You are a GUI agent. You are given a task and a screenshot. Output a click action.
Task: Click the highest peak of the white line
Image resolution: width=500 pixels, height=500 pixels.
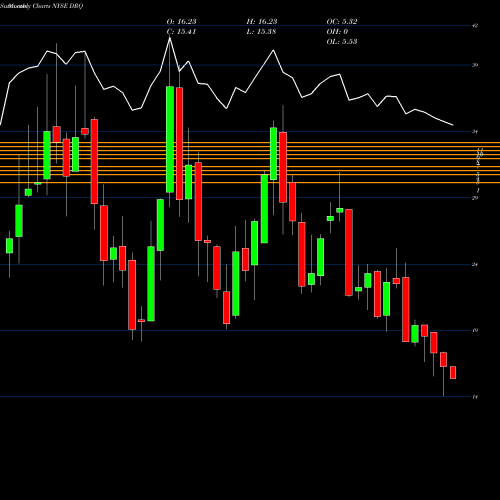pos(170,38)
